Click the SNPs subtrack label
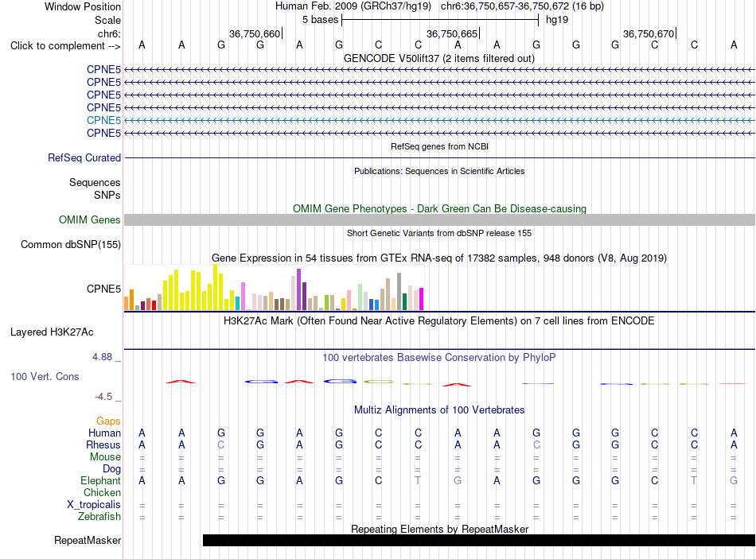The height and width of the screenshot is (559, 756). click(107, 195)
